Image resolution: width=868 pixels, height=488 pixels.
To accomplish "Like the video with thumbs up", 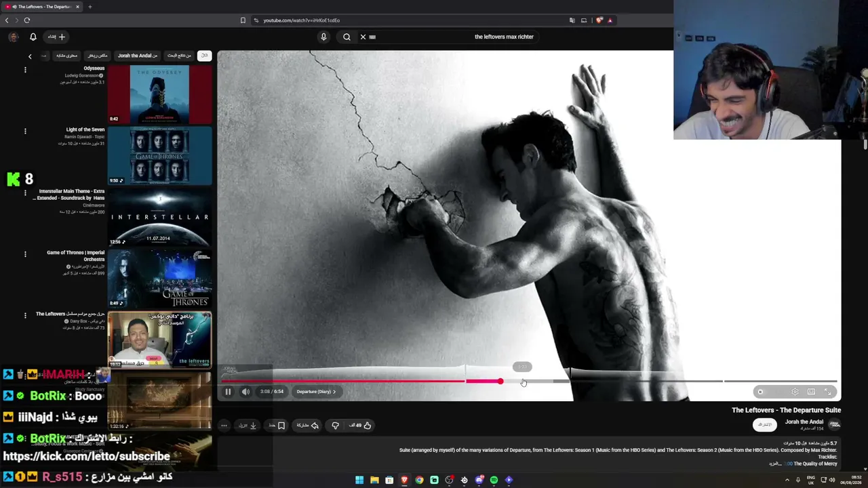I will pos(361,426).
